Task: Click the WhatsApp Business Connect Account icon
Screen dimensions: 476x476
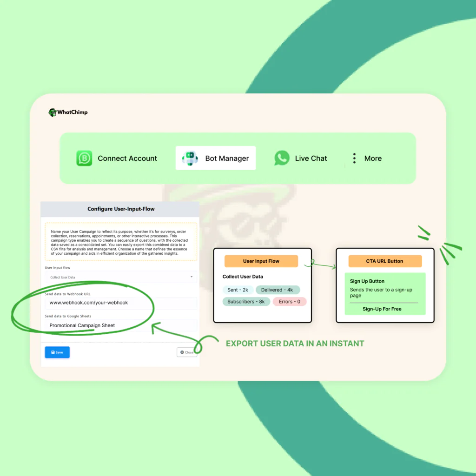Action: tap(84, 158)
